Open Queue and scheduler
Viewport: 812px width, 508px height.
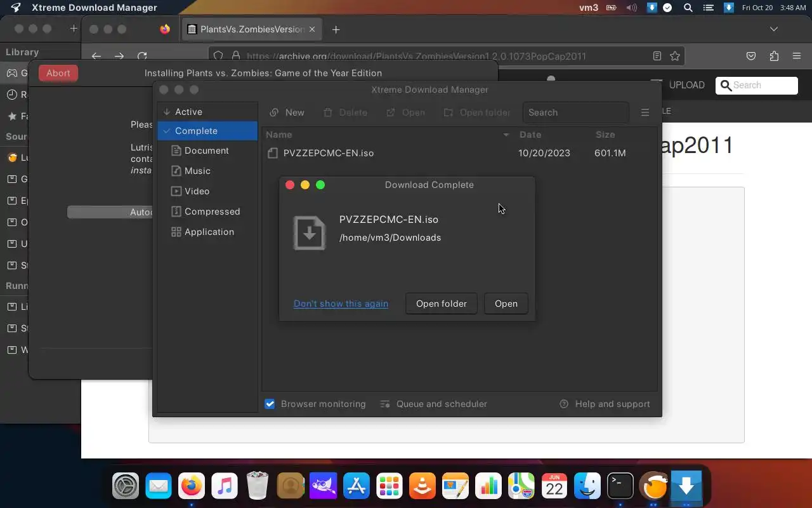point(434,404)
